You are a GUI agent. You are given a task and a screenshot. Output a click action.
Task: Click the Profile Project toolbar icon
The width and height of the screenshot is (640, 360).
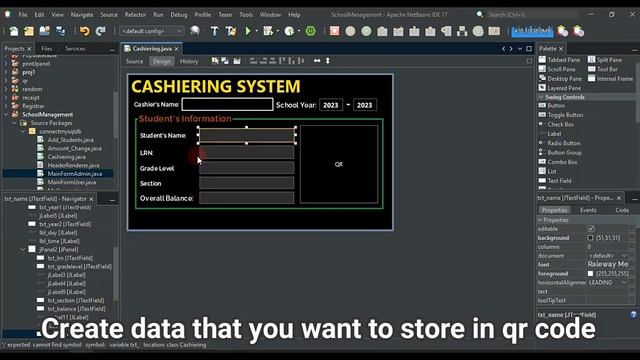pyautogui.click(x=289, y=31)
